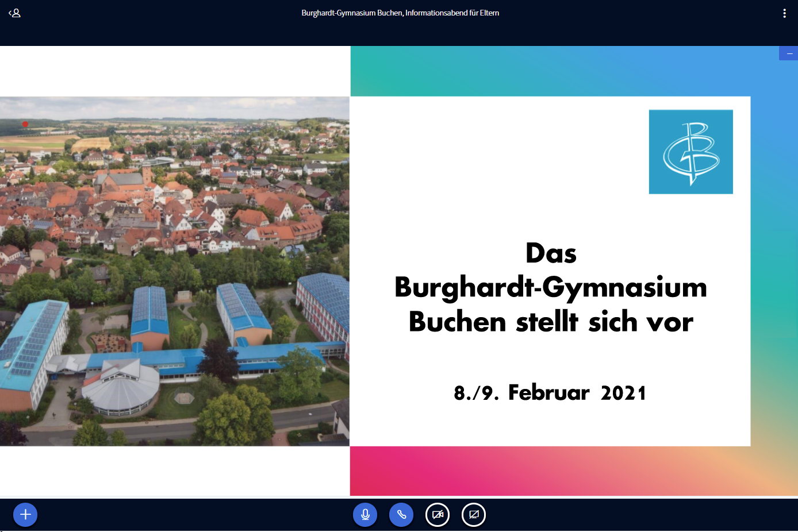This screenshot has height=532, width=798.
Task: Open the three-dot options menu
Action: [784, 13]
